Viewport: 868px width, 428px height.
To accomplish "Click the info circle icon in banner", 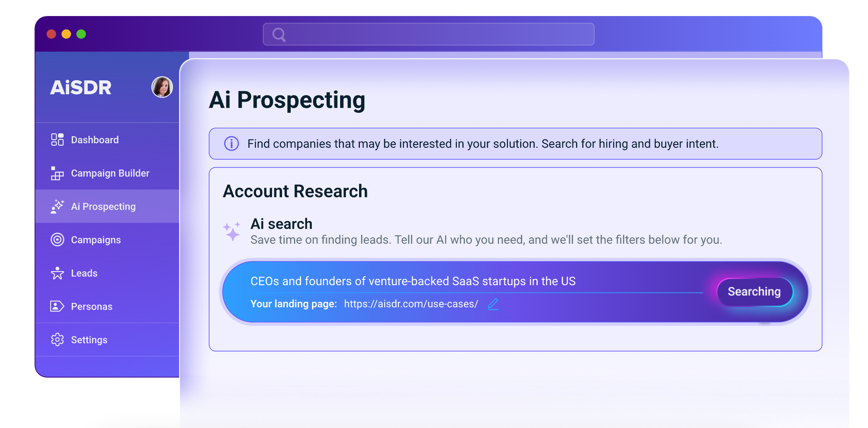I will 231,144.
